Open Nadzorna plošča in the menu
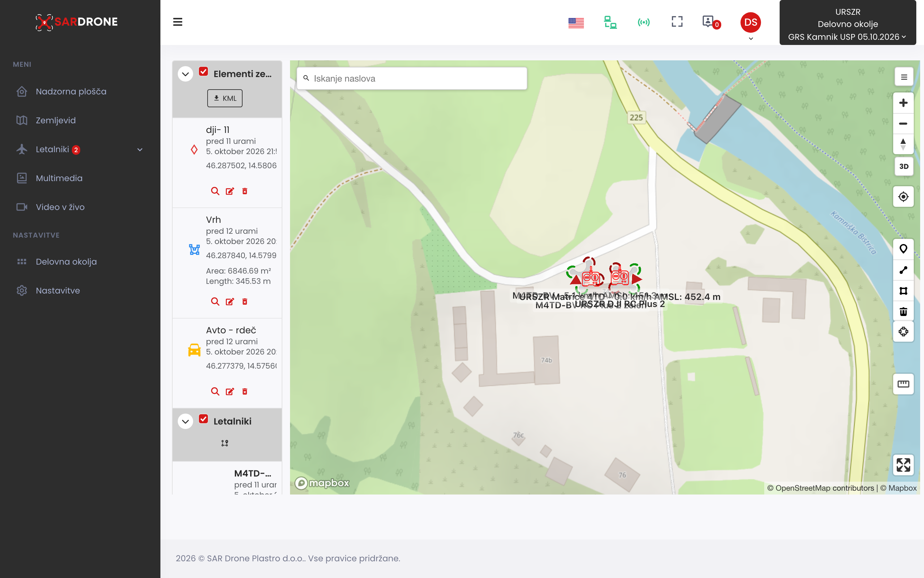The width and height of the screenshot is (924, 578). 71,92
